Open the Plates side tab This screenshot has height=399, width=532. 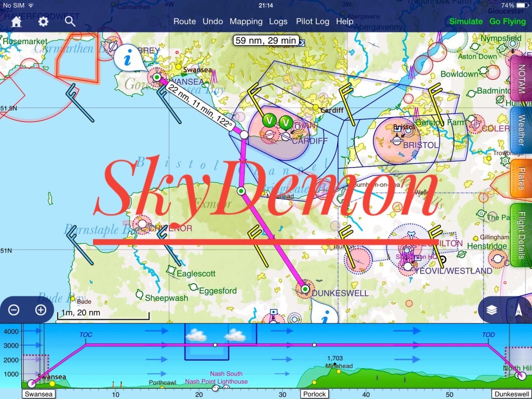(x=521, y=179)
